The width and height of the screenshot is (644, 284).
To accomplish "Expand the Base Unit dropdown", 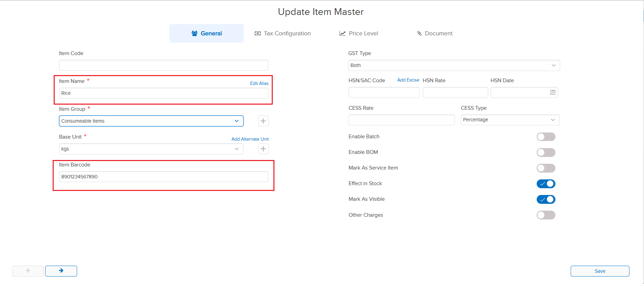I will (151, 149).
